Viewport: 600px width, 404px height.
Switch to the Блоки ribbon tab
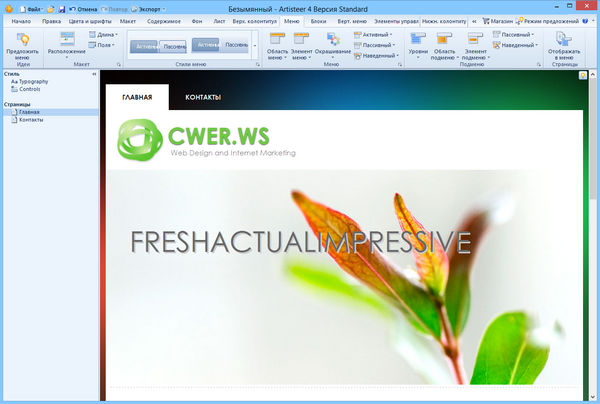318,20
